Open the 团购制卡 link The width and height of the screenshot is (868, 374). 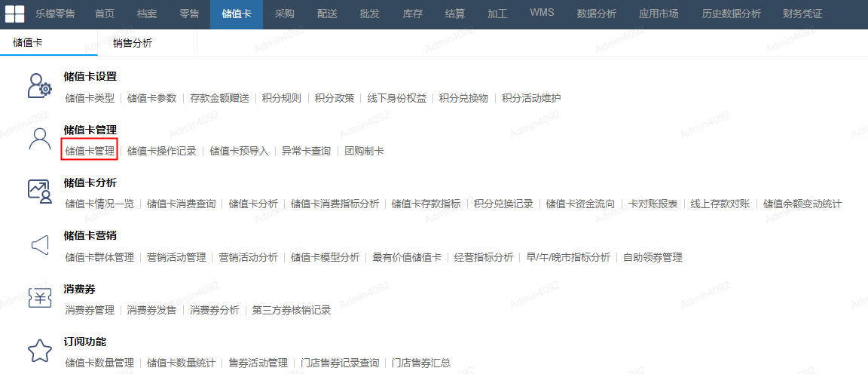(x=364, y=151)
